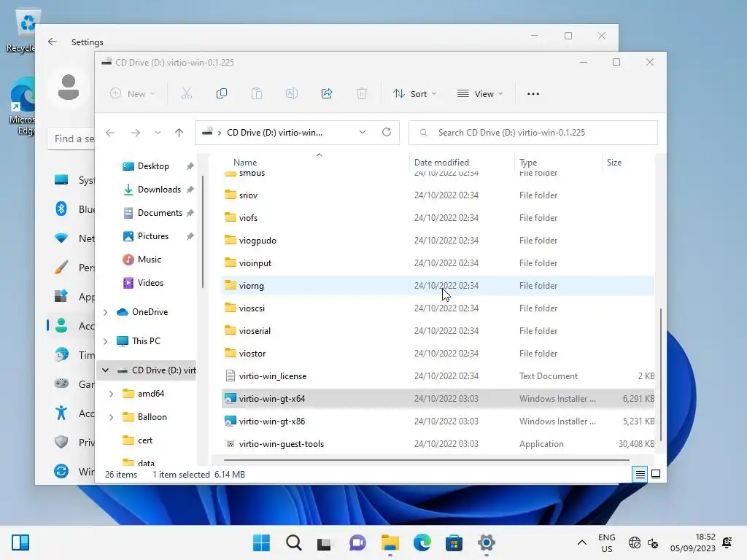747x560 pixels.
Task: Switch to details view layout icon
Action: pos(640,474)
